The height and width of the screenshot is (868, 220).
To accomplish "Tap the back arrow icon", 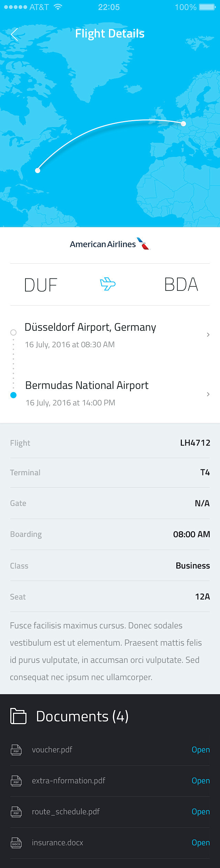I will [x=14, y=34].
